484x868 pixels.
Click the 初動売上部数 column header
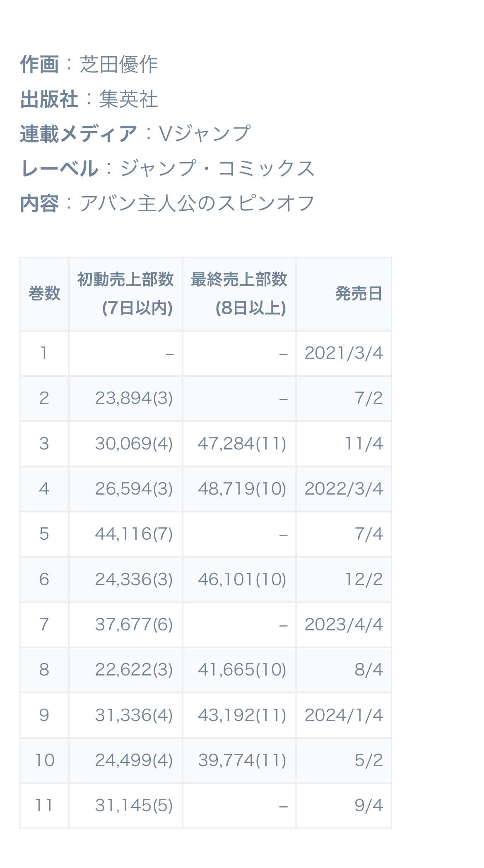[125, 294]
